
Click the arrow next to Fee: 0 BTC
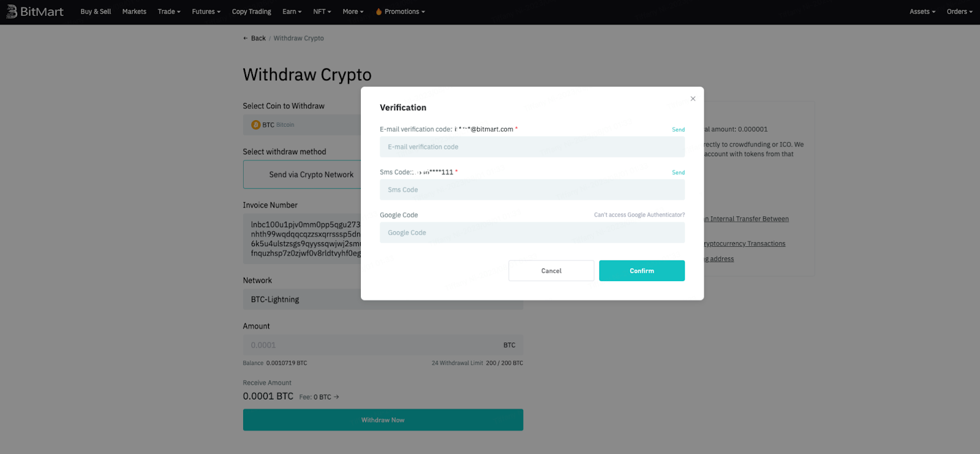click(x=336, y=397)
